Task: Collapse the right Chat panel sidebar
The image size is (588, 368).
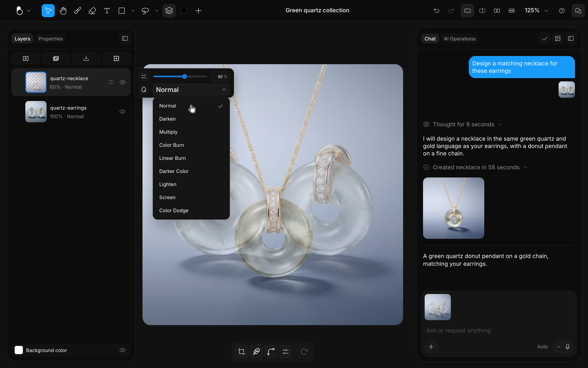Action: [x=571, y=38]
